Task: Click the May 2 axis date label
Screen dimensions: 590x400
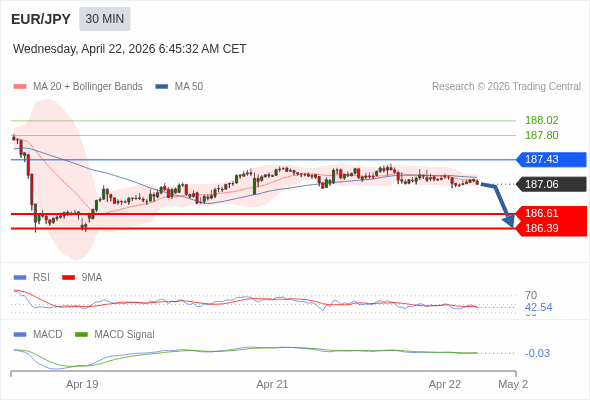Action: 513,385
